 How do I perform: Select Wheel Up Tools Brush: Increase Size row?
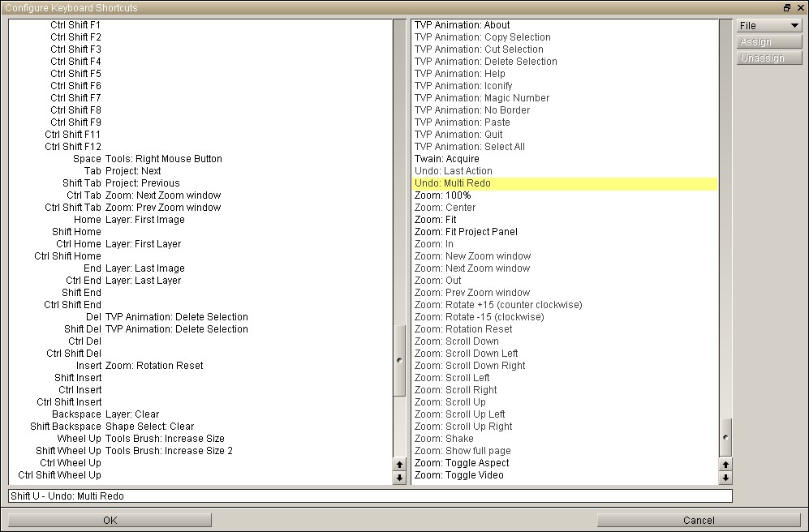200,438
